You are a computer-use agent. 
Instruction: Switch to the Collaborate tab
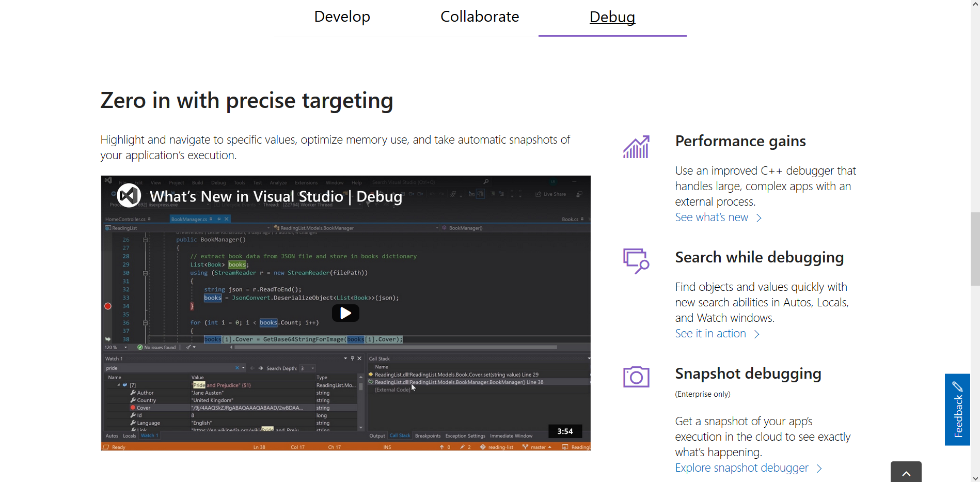pyautogui.click(x=480, y=17)
